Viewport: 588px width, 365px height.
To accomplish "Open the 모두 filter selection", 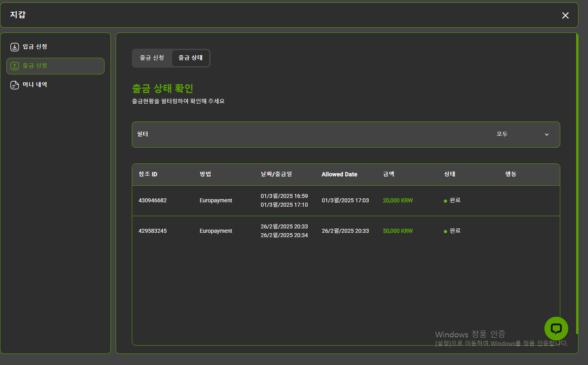I will (x=502, y=134).
